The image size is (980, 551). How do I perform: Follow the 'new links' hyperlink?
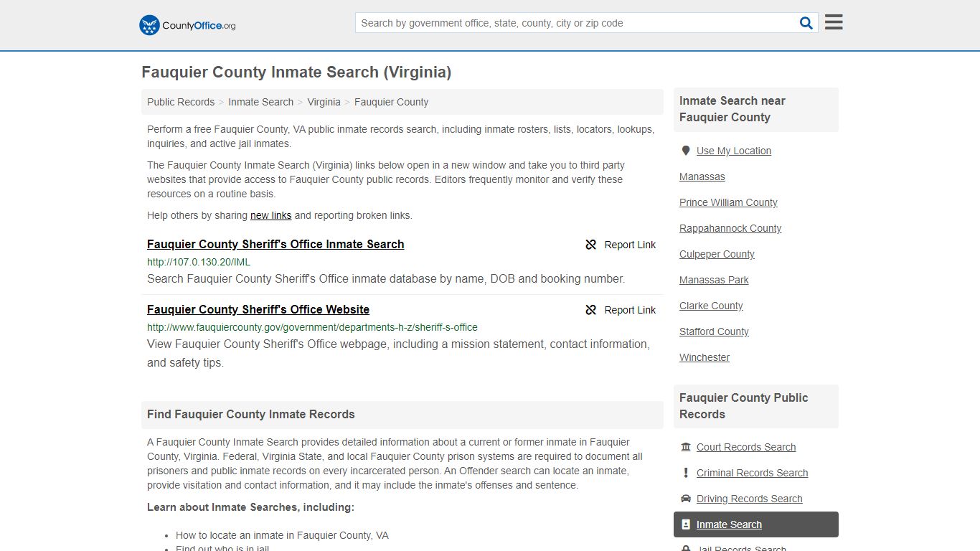coord(270,215)
